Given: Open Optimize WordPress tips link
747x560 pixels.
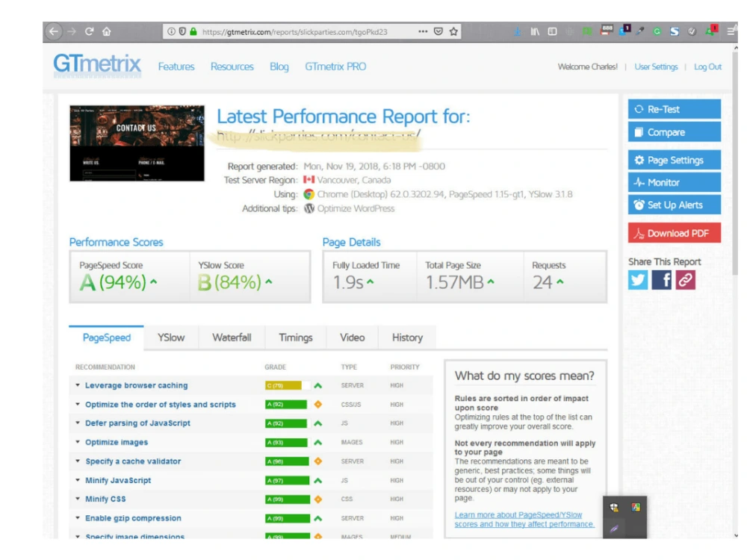Looking at the screenshot, I should [x=356, y=208].
